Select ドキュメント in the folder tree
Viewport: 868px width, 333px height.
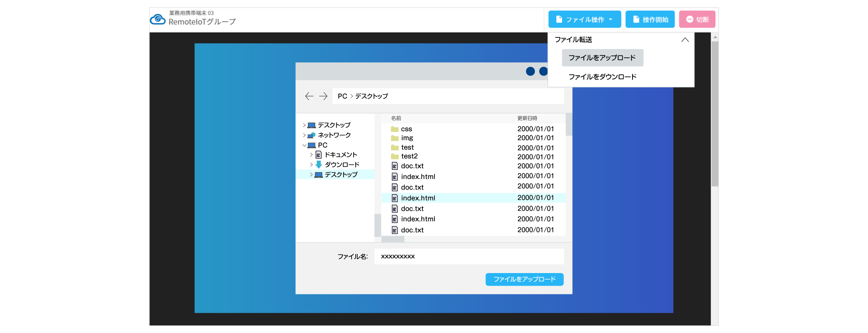[341, 155]
